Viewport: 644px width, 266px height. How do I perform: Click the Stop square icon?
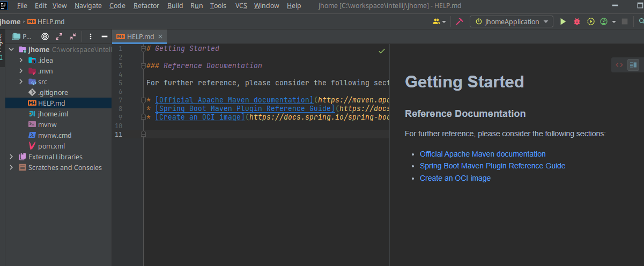[x=625, y=21]
